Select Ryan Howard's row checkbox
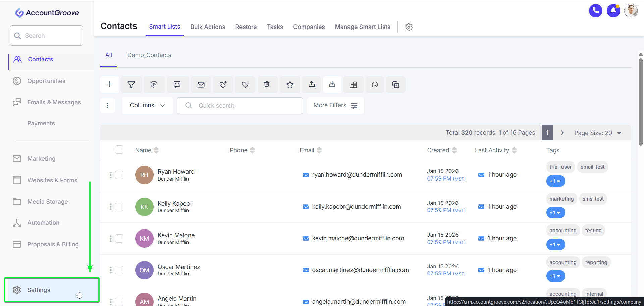 pyautogui.click(x=119, y=175)
